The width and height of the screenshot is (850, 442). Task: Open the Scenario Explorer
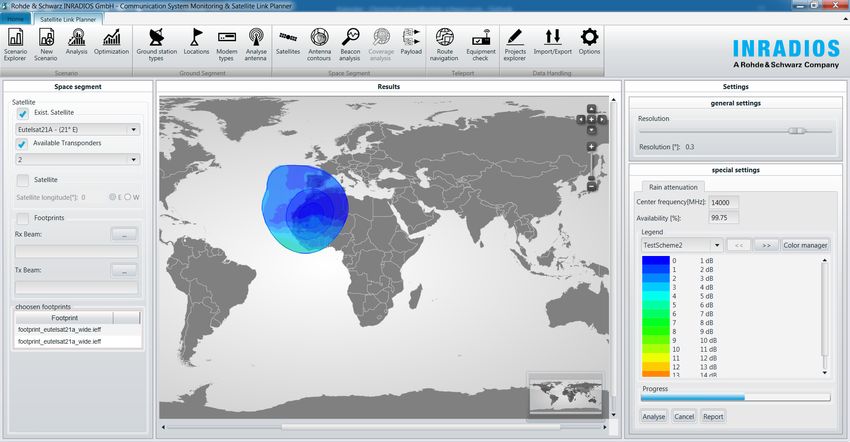click(x=15, y=44)
